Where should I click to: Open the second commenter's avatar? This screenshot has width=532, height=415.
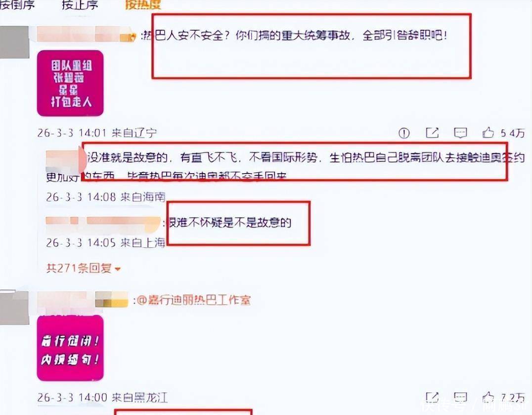pos(14,307)
